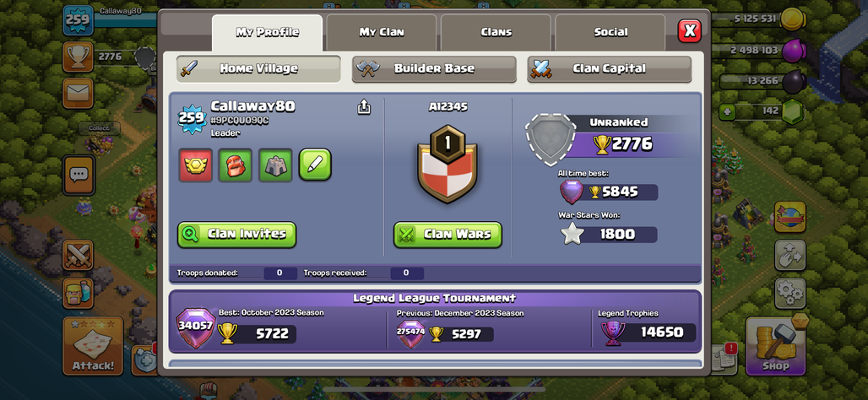Select the Clan Capital profile view
Screen dimensions: 868x400
point(609,69)
